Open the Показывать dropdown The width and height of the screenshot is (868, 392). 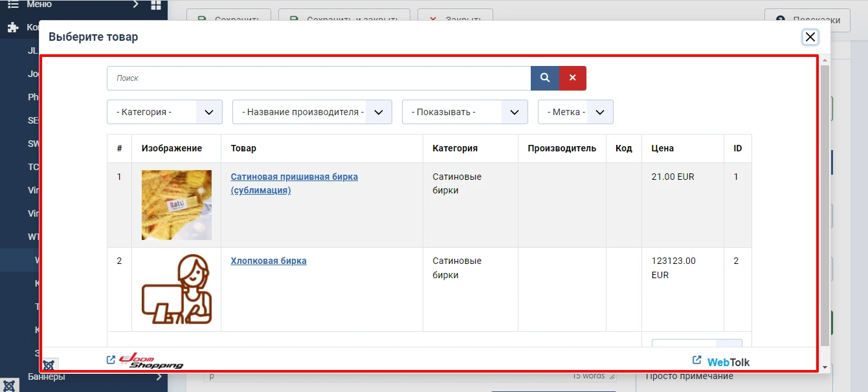coord(465,112)
